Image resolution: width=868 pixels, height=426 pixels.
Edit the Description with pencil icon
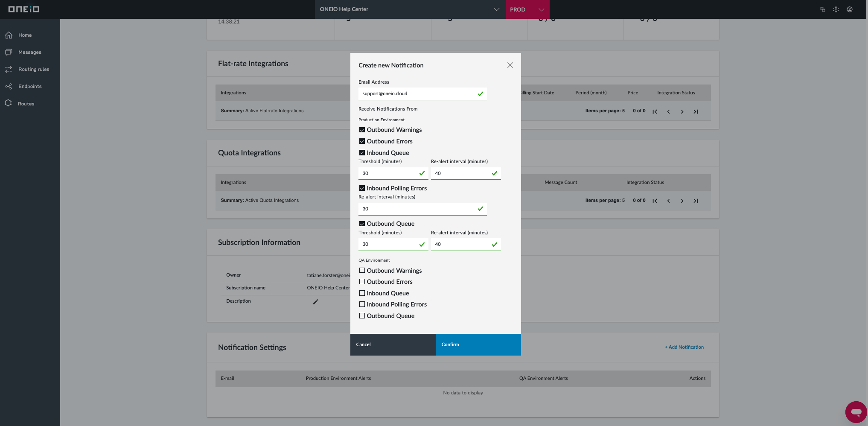[316, 302]
